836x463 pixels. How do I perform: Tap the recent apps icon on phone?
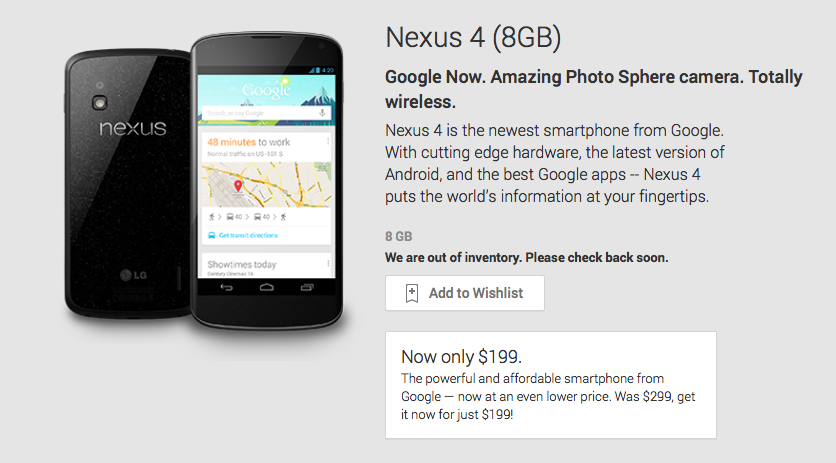coord(307,288)
